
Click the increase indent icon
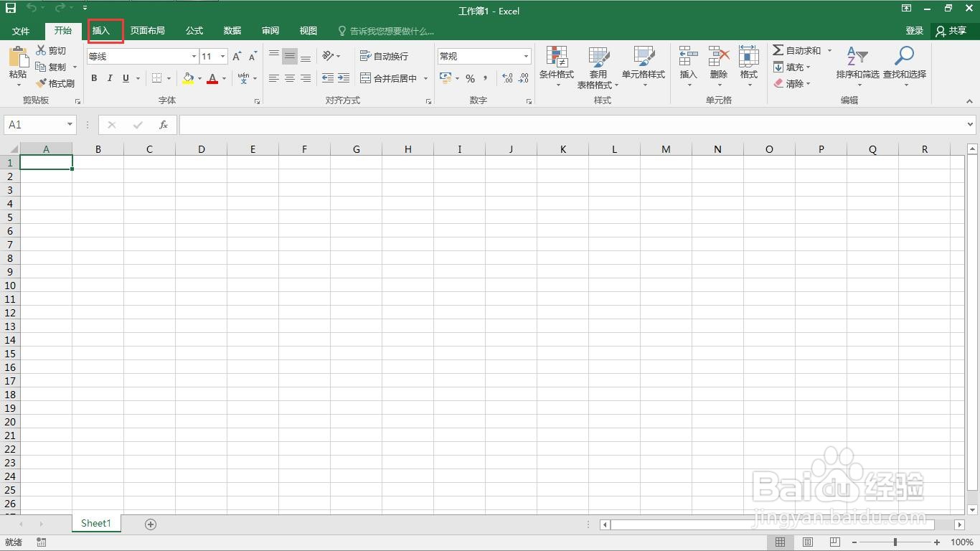tap(344, 78)
